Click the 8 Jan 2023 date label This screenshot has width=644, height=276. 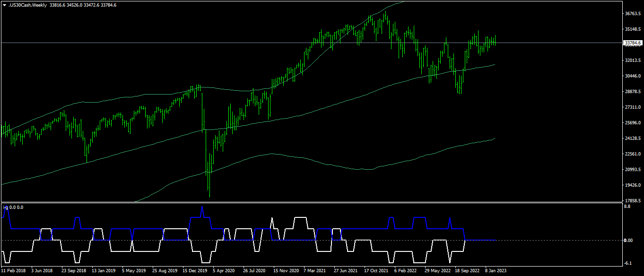point(496,271)
